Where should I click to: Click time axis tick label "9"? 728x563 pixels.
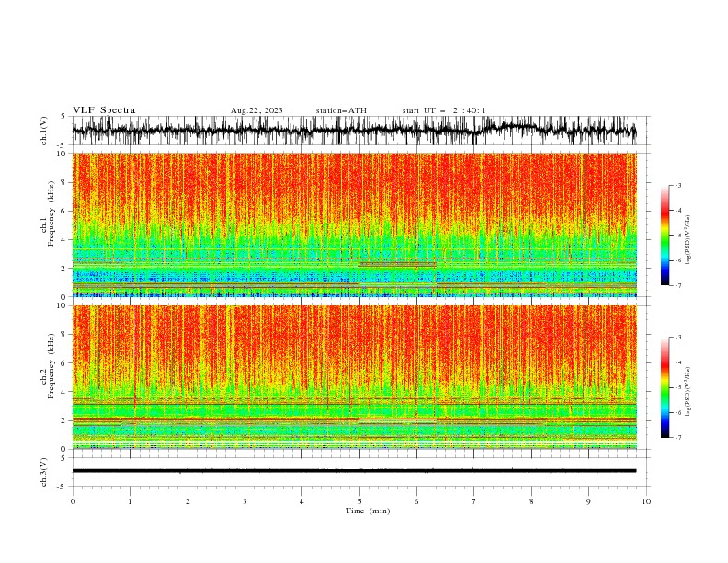coord(588,501)
